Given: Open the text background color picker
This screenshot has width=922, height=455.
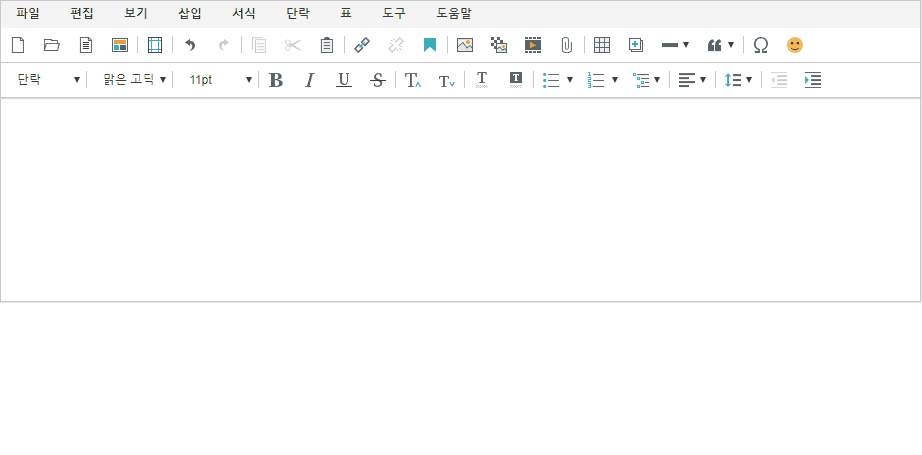Looking at the screenshot, I should coord(516,80).
